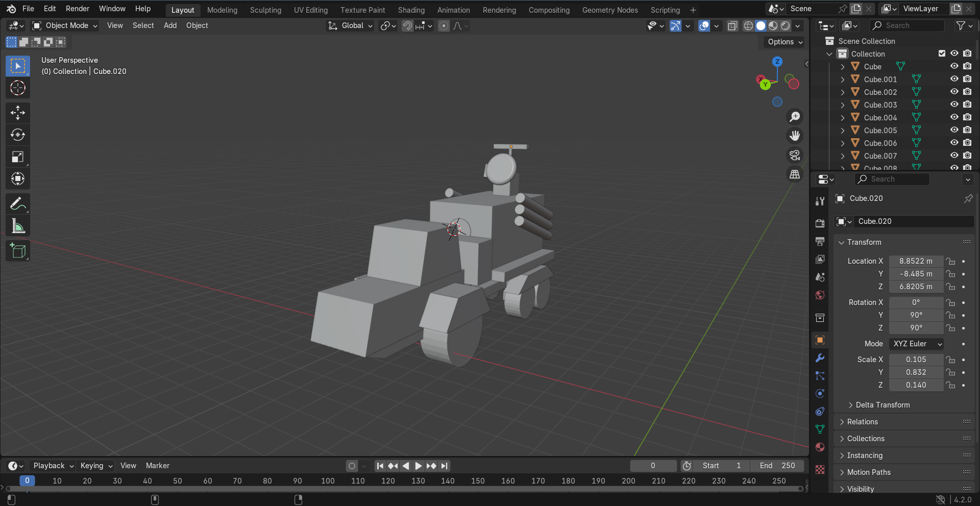Open the Object Mode dropdown
This screenshot has width=980, height=506.
pyautogui.click(x=64, y=26)
